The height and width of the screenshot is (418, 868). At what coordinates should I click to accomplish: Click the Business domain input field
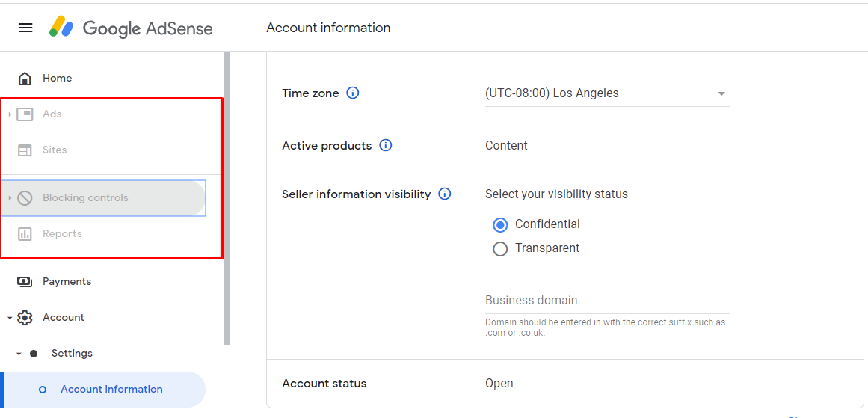(606, 301)
